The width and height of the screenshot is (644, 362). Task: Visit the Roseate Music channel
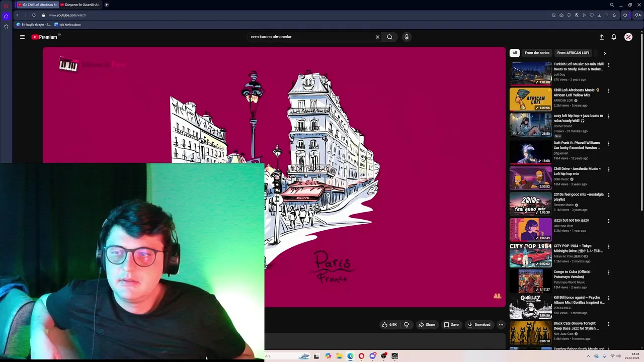[x=563, y=205]
